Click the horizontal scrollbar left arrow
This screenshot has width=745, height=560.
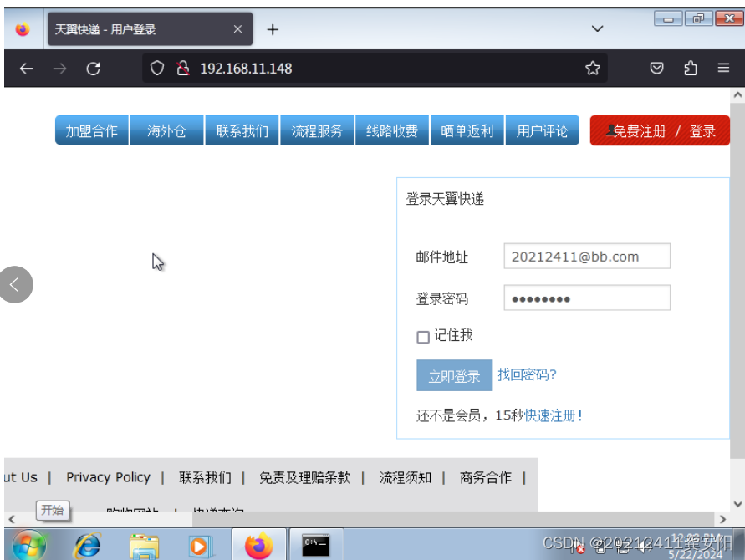pos(12,519)
